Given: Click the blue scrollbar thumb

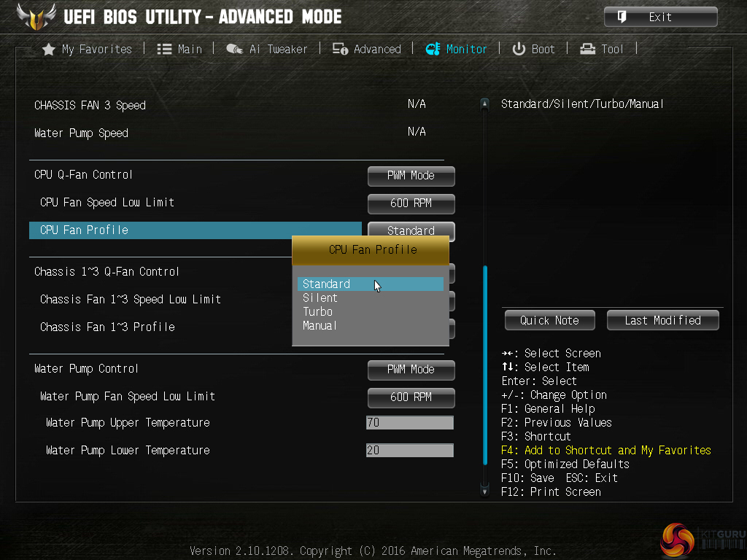Looking at the screenshot, I should tap(485, 365).
